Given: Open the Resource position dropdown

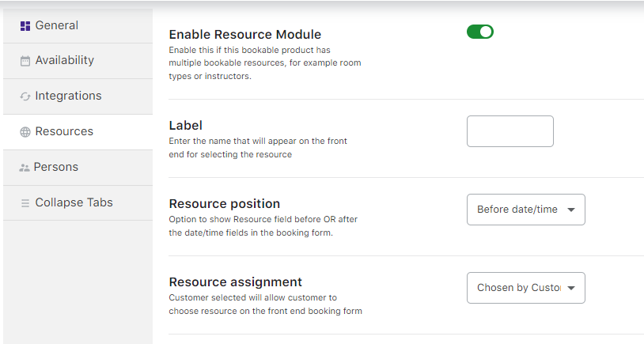Looking at the screenshot, I should tap(525, 210).
